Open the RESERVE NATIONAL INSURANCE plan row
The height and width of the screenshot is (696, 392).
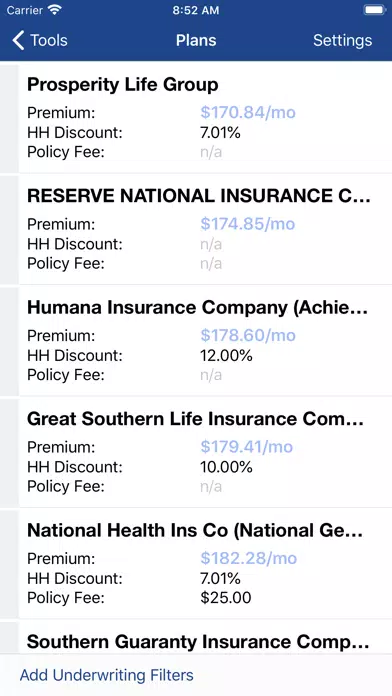(x=205, y=229)
